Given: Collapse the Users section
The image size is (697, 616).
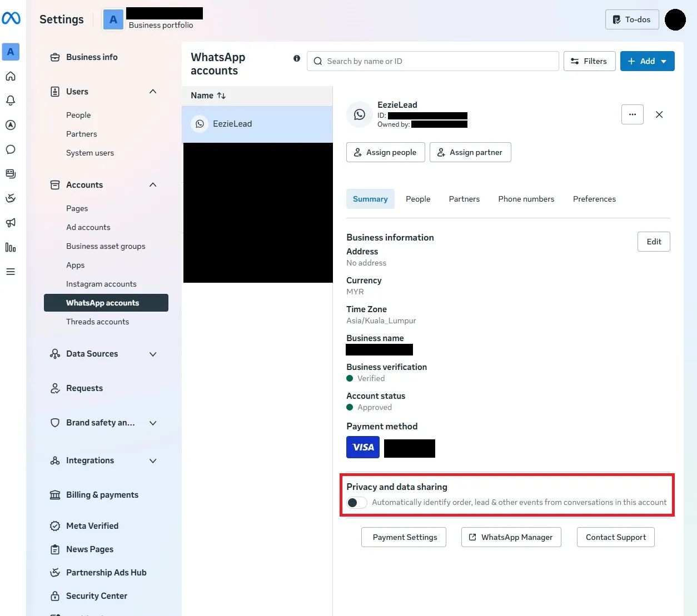Looking at the screenshot, I should click(153, 92).
